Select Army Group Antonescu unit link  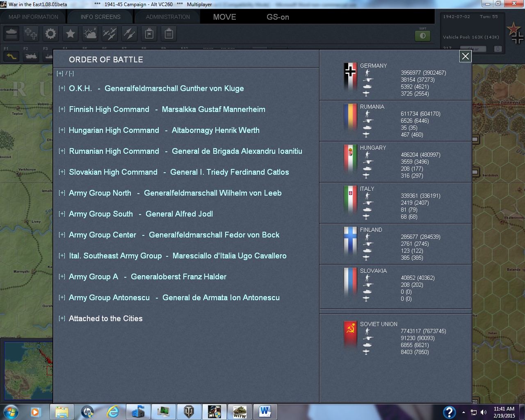coord(109,298)
